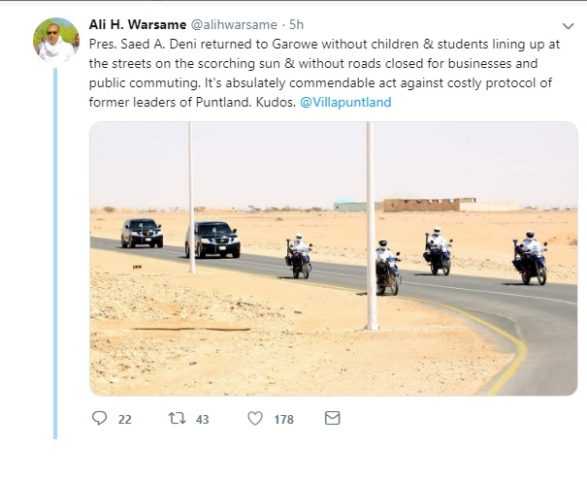Click the brown building in photo background

pos(422,205)
